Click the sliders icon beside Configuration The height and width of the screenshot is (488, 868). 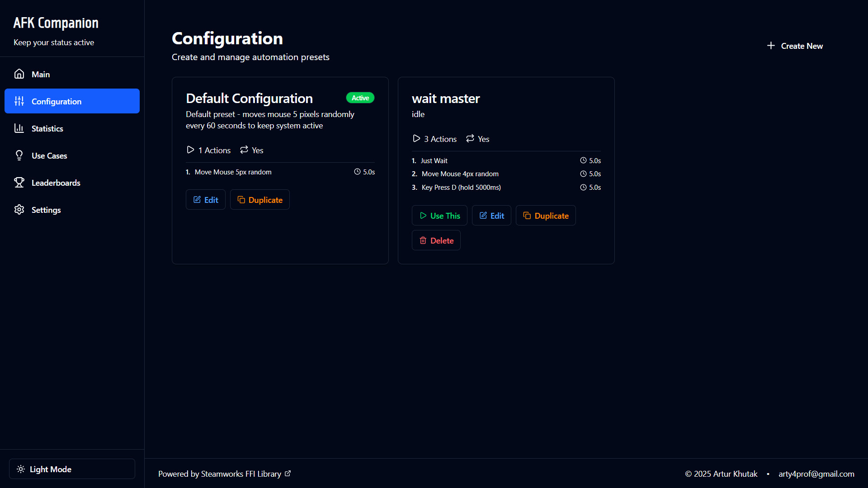(x=19, y=101)
